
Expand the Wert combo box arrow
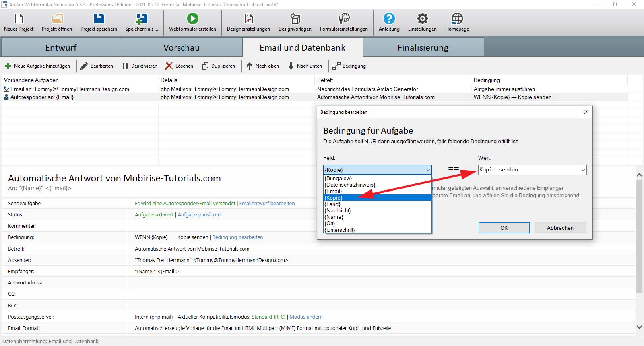(582, 170)
